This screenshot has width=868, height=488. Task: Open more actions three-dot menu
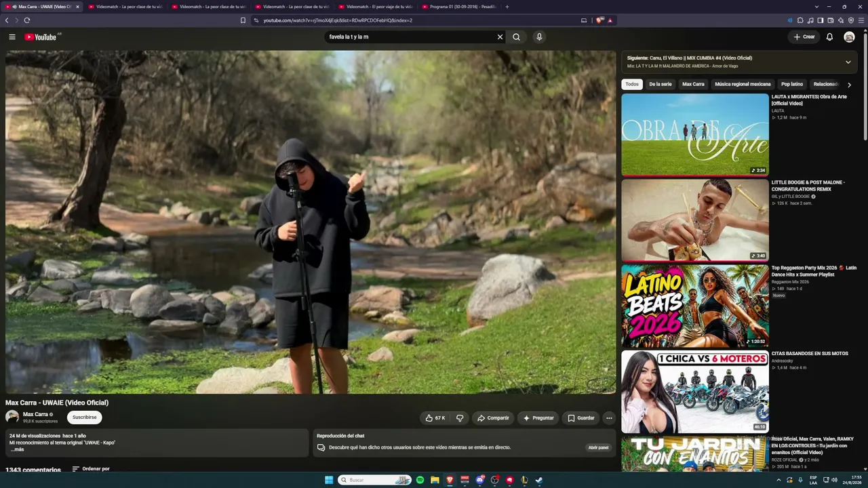609,418
